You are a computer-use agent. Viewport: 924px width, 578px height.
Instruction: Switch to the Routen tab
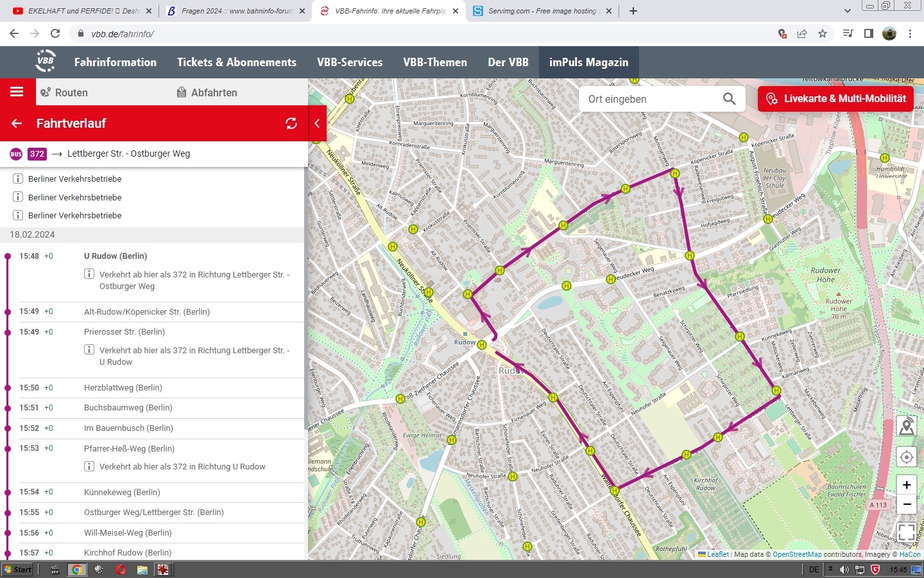pyautogui.click(x=64, y=92)
